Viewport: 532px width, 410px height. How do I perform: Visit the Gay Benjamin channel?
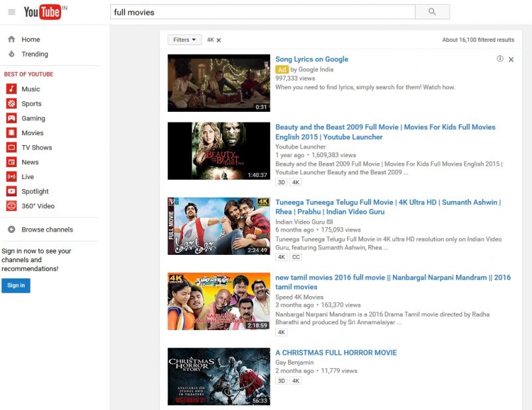[295, 363]
